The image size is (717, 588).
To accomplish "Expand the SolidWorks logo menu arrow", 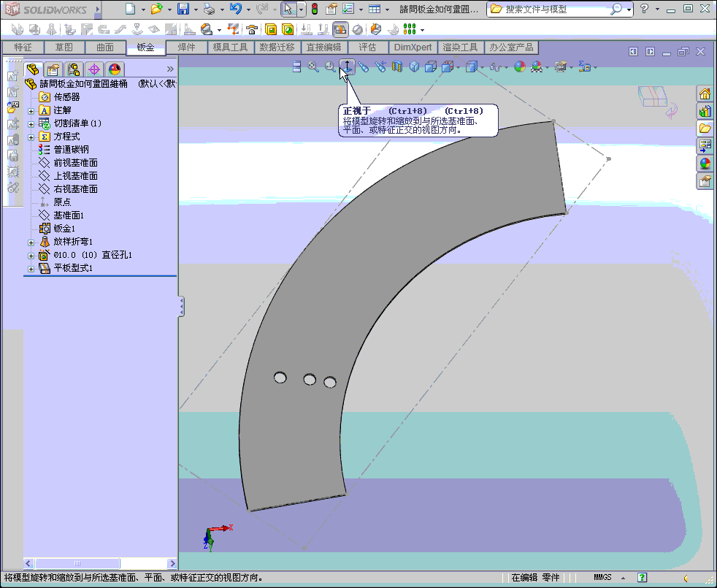I will [x=97, y=9].
